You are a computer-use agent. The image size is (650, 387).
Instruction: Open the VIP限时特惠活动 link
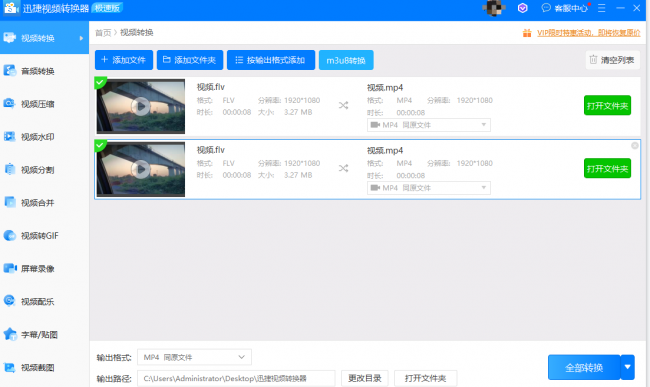pos(589,33)
